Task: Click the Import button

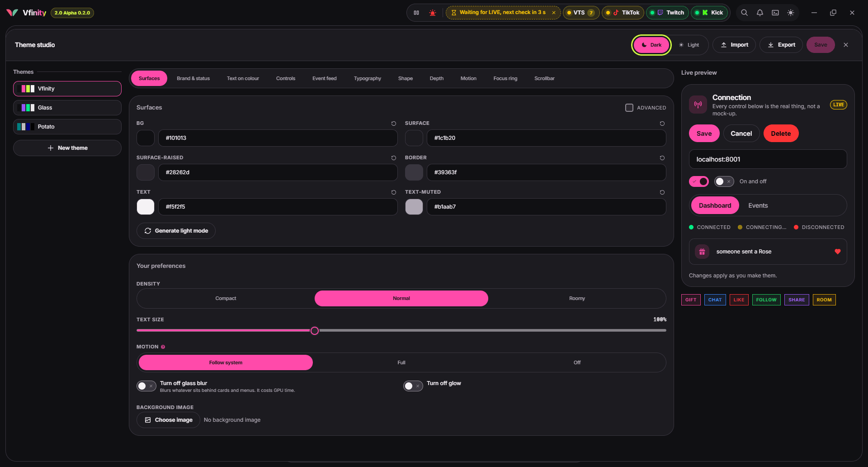Action: [734, 45]
